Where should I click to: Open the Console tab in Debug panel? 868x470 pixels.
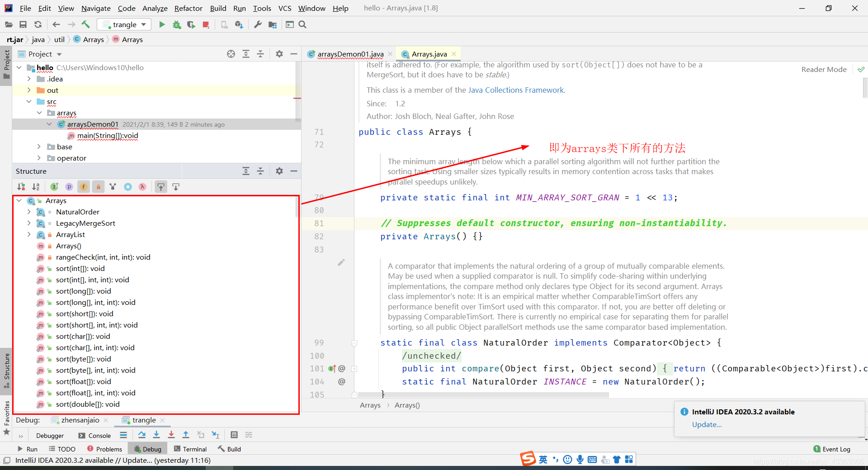click(x=94, y=436)
